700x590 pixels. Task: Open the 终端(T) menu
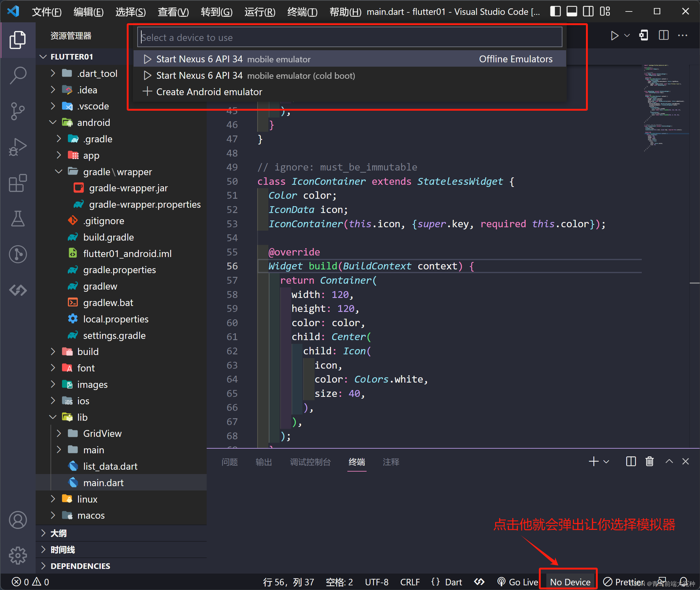[302, 12]
